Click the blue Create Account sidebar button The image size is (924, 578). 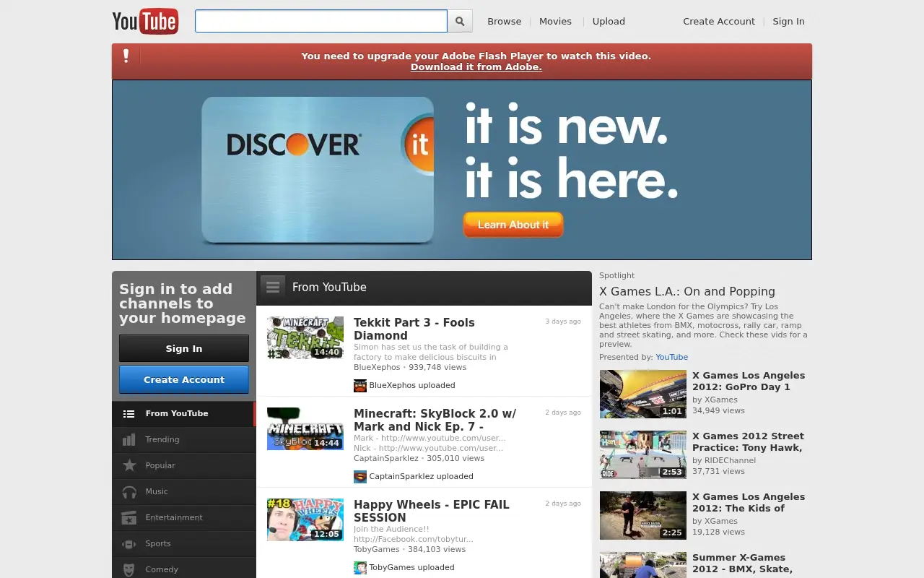184,379
